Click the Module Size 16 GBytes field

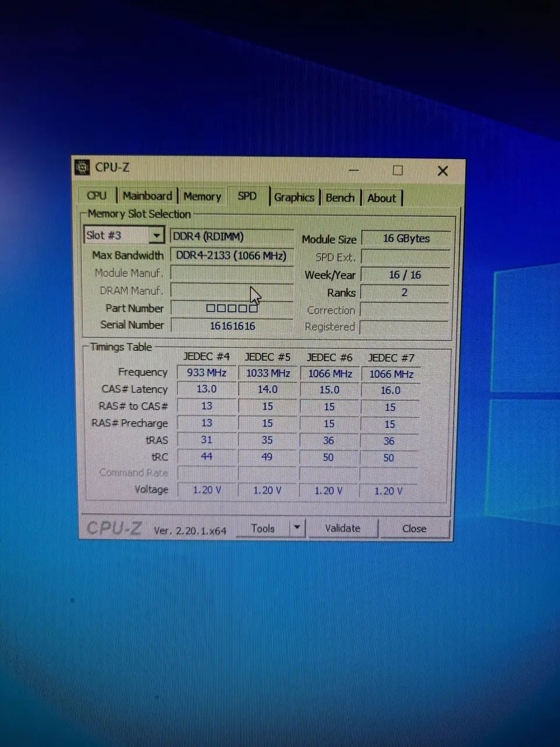click(406, 239)
